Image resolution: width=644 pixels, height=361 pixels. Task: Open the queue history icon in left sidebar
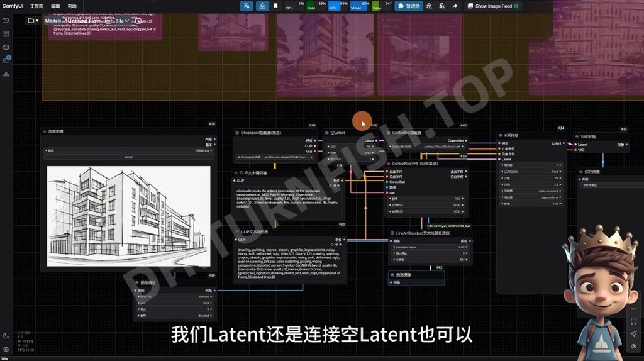point(6,20)
